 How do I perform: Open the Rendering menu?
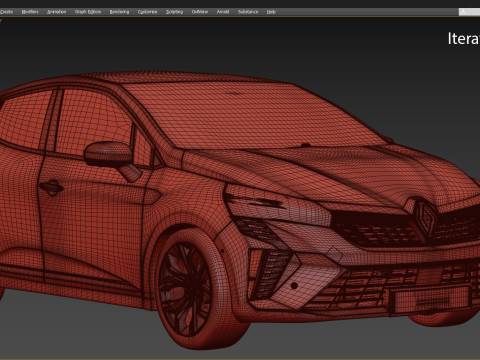click(x=119, y=12)
